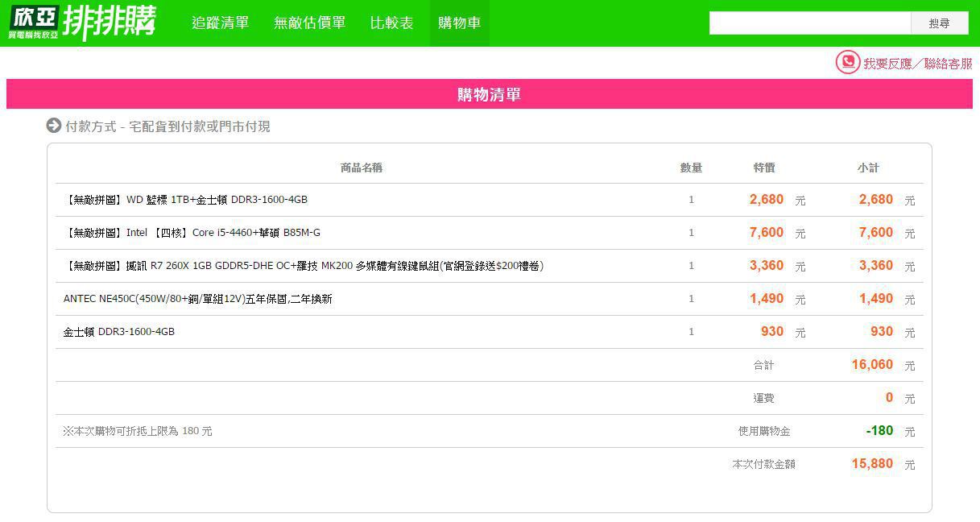Click the 小計 column header
980x522 pixels.
[x=868, y=168]
